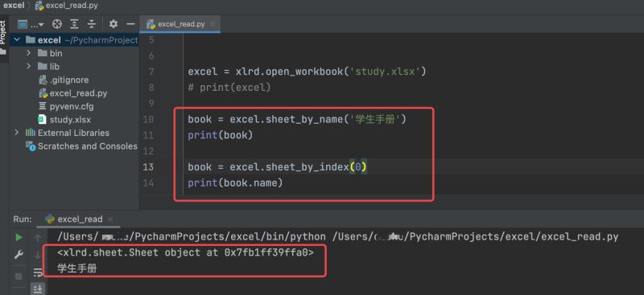Expand External Libraries node
Image resolution: width=644 pixels, height=295 pixels.
(x=17, y=133)
